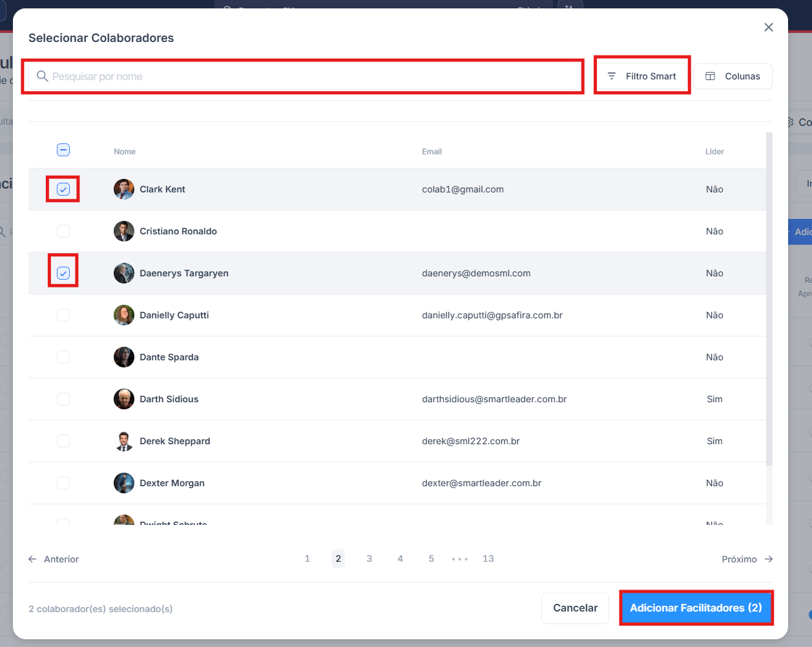Screen dimensions: 812x647
Task: Toggle the select-all header checkbox
Action: [63, 150]
